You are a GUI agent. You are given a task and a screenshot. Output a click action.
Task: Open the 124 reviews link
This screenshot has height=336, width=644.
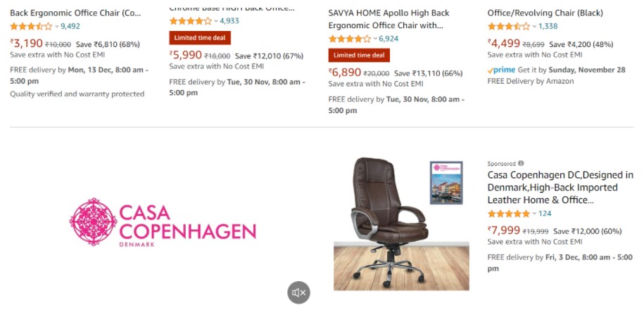545,213
